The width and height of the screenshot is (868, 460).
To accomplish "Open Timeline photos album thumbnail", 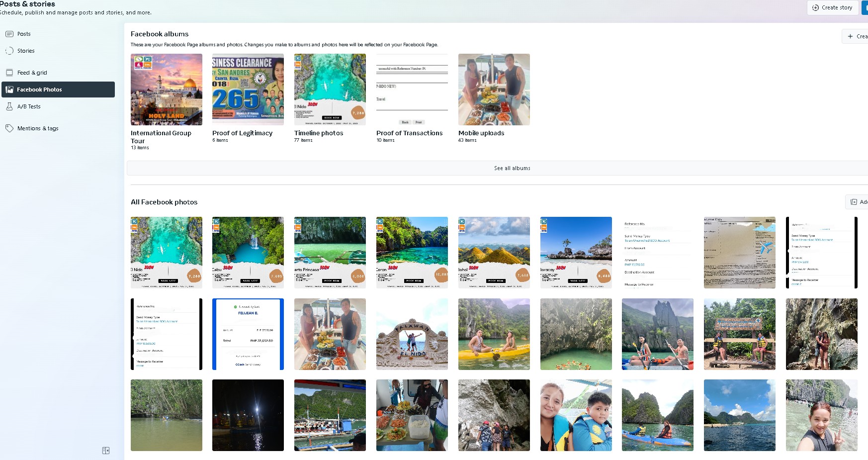I will coord(330,90).
